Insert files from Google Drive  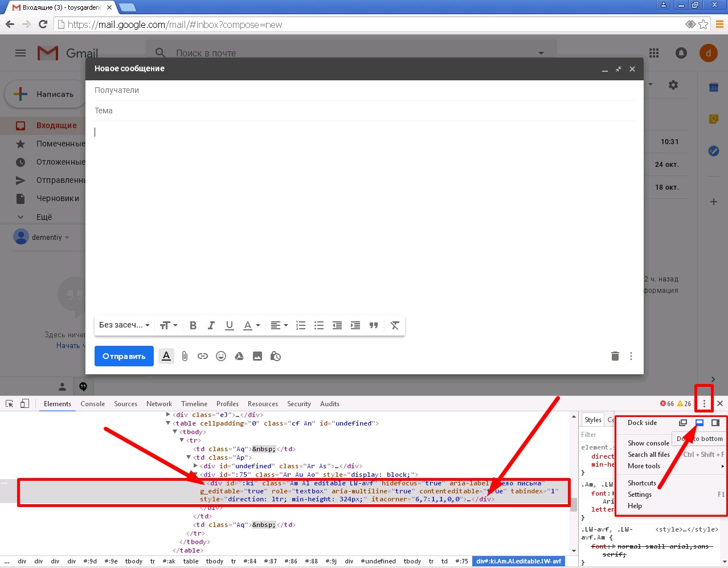pyautogui.click(x=239, y=356)
